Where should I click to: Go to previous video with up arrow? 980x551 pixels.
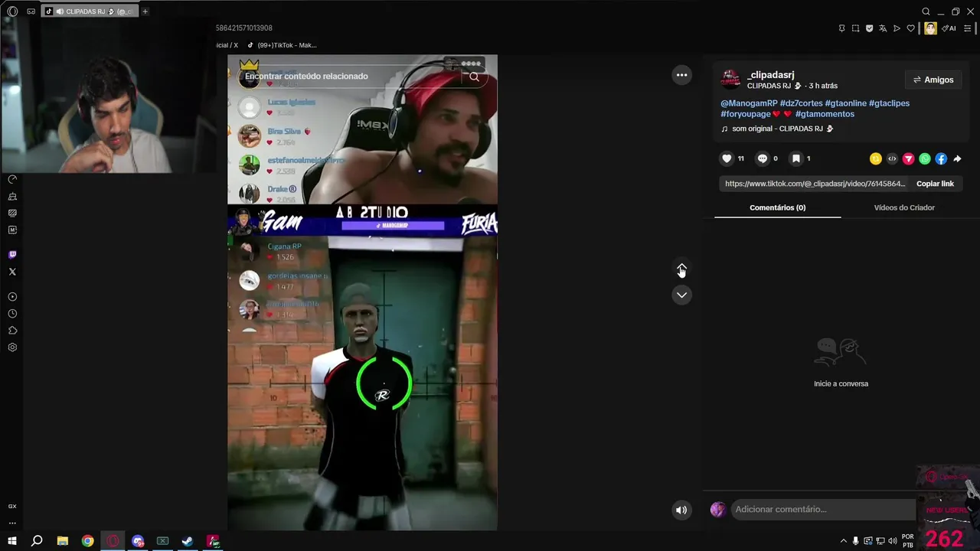click(x=681, y=268)
